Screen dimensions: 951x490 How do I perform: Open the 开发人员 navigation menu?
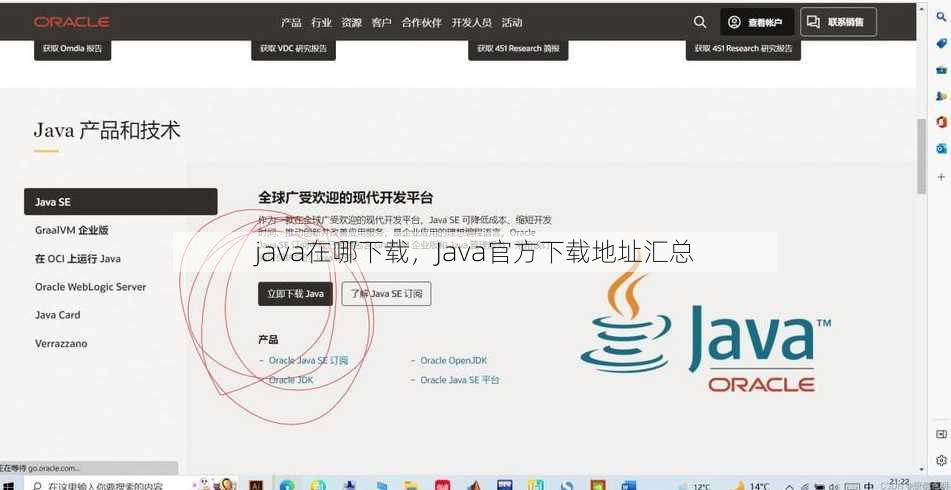pyautogui.click(x=471, y=22)
